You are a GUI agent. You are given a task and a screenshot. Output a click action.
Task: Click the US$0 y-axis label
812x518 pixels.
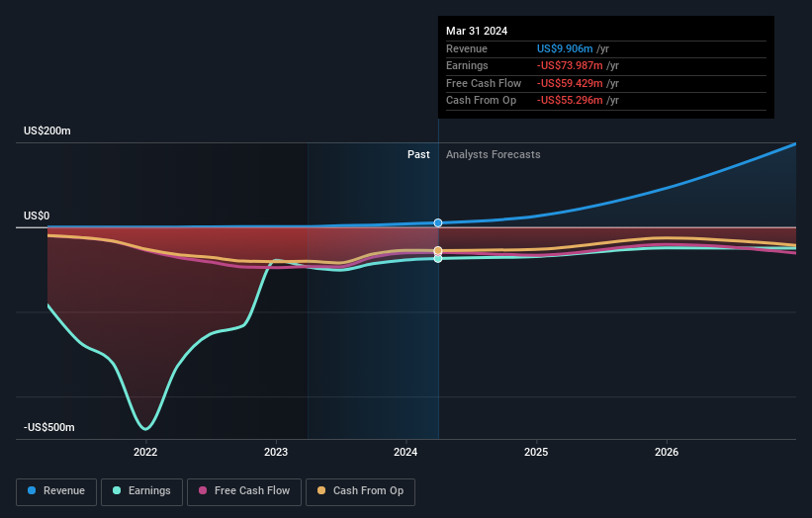[x=37, y=216]
